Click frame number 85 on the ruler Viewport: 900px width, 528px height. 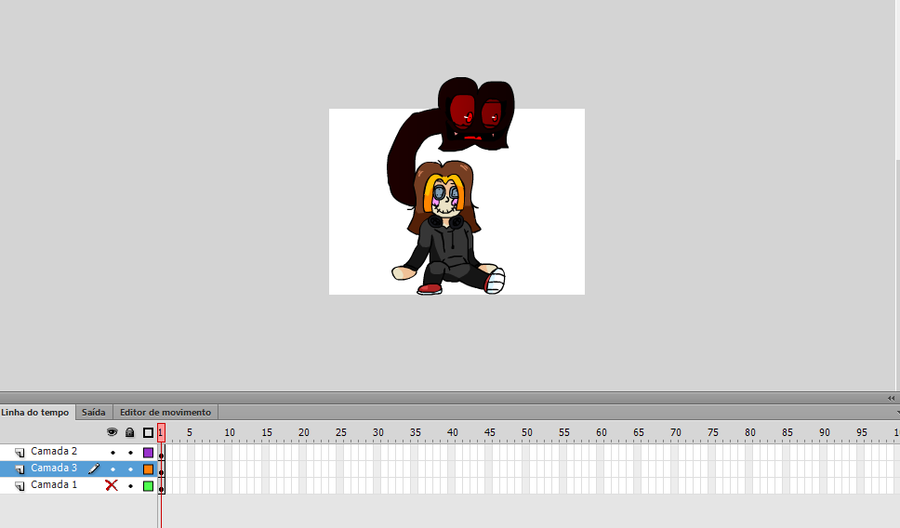click(787, 433)
